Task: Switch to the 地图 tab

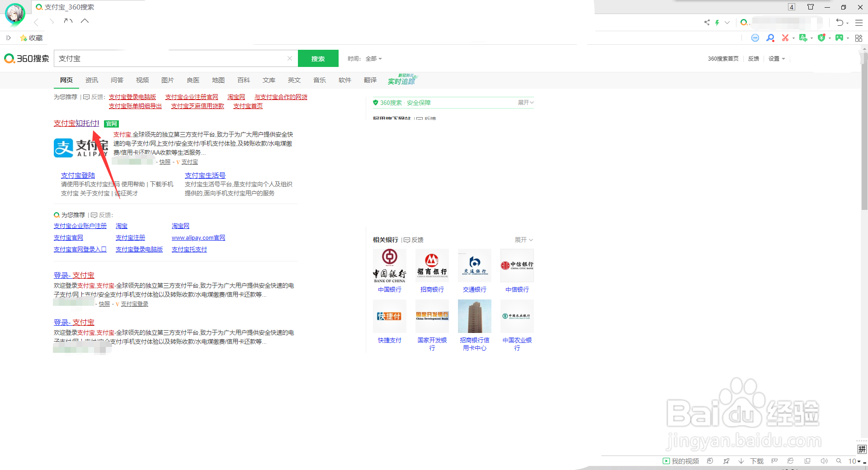Action: [x=218, y=80]
